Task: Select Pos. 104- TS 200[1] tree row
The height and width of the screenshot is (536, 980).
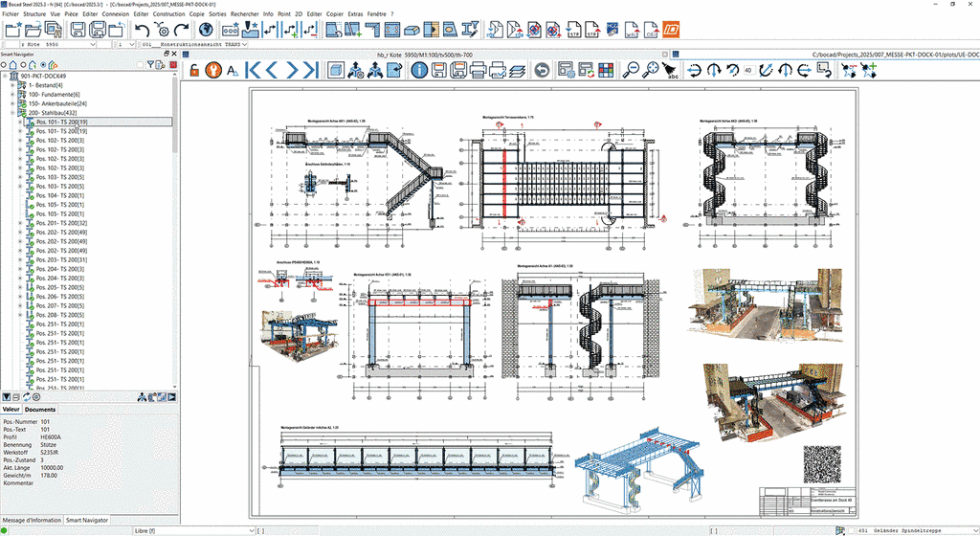Action: coord(59,195)
